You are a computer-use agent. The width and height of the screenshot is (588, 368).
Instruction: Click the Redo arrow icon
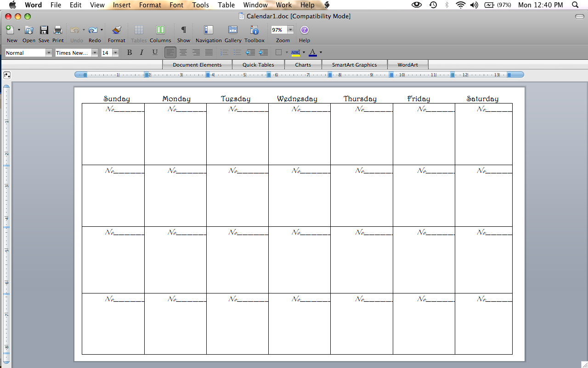coord(93,30)
